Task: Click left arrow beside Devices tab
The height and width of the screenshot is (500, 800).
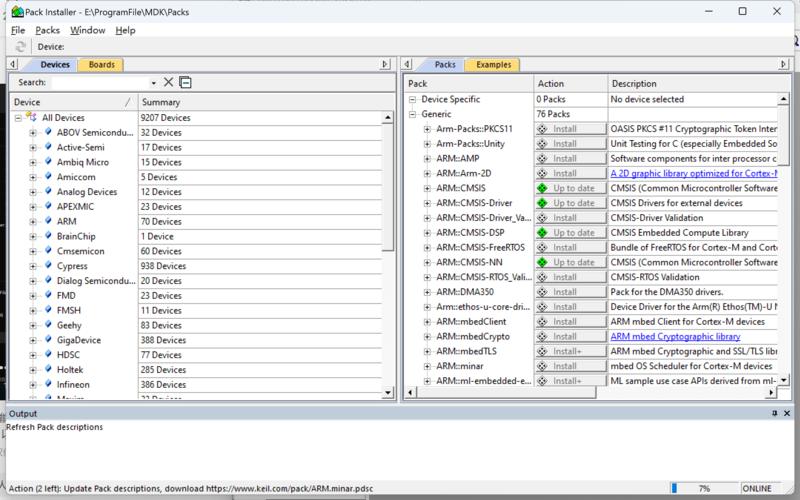Action: pos(13,64)
